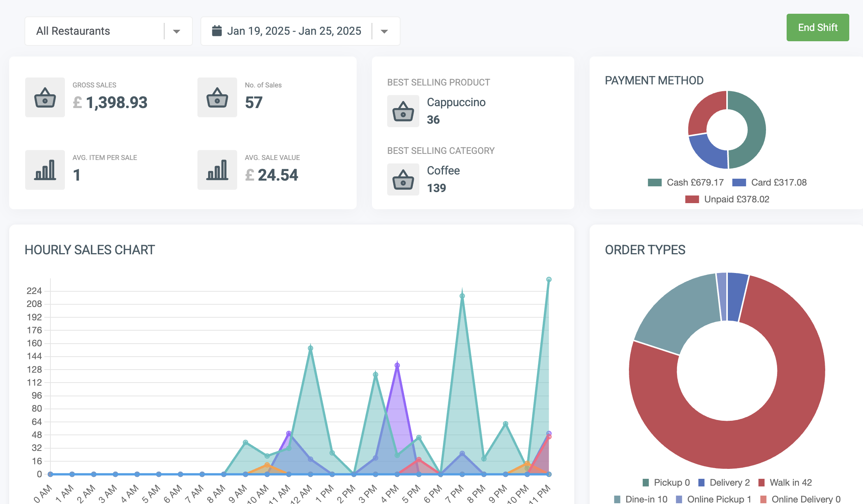The width and height of the screenshot is (863, 504).
Task: Open the All Restaurants dropdown
Action: (x=108, y=31)
